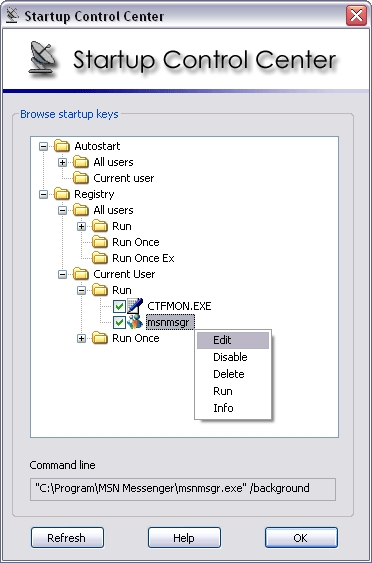Click the Run Once Ex folder icon
The width and height of the screenshot is (372, 563).
tap(100, 258)
